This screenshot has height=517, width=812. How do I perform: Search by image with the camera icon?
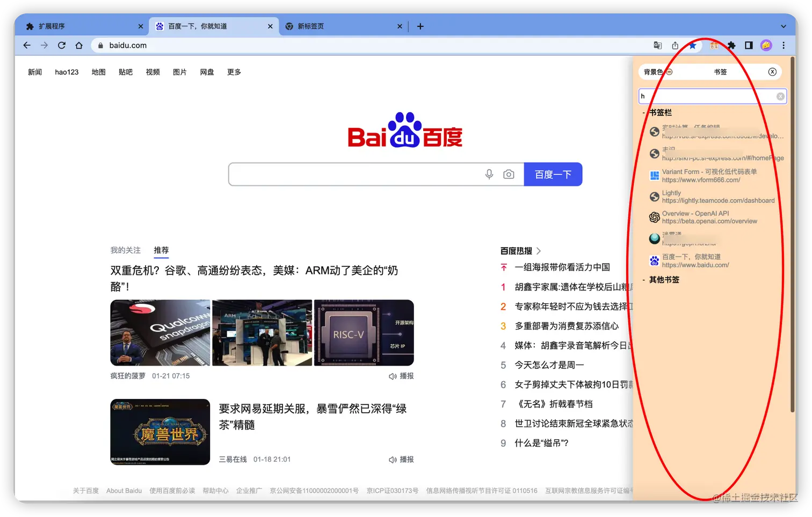(x=509, y=174)
